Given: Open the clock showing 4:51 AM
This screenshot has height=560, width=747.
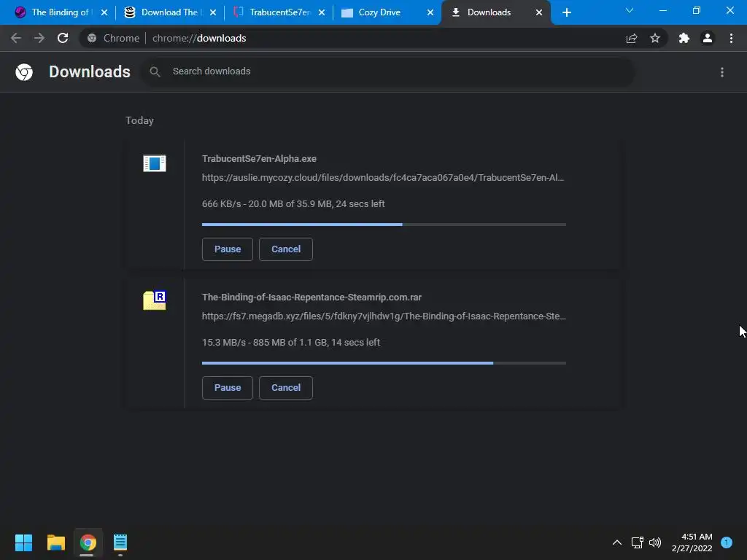Looking at the screenshot, I should [692, 542].
